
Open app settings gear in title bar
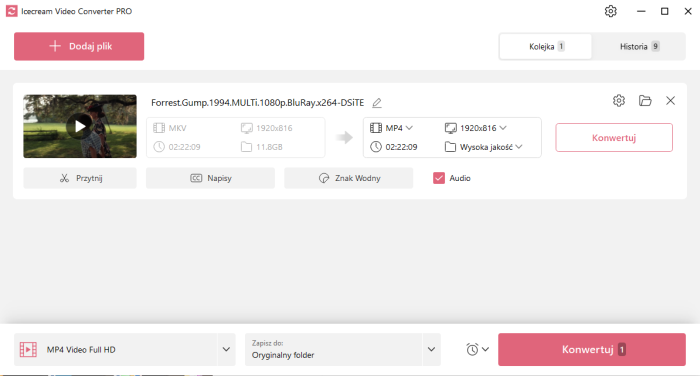[610, 11]
